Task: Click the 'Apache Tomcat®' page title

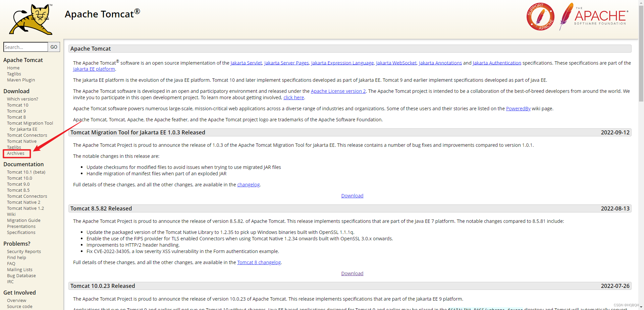Action: (x=102, y=14)
